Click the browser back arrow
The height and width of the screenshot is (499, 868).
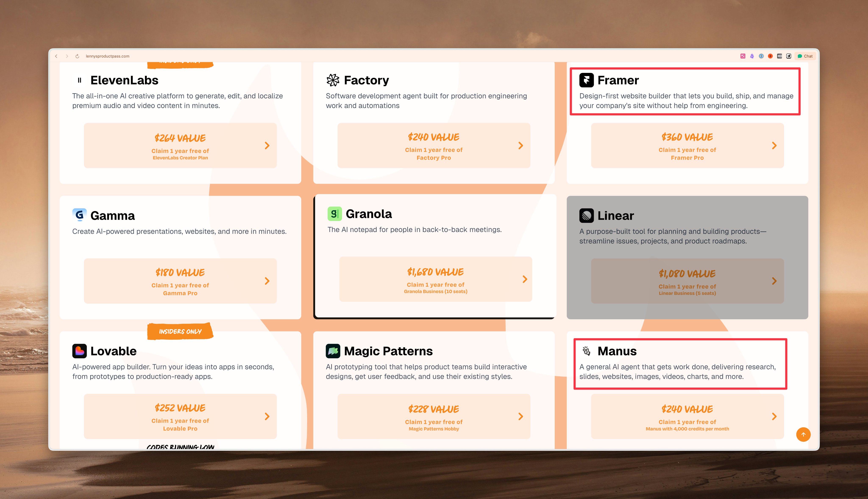(56, 56)
